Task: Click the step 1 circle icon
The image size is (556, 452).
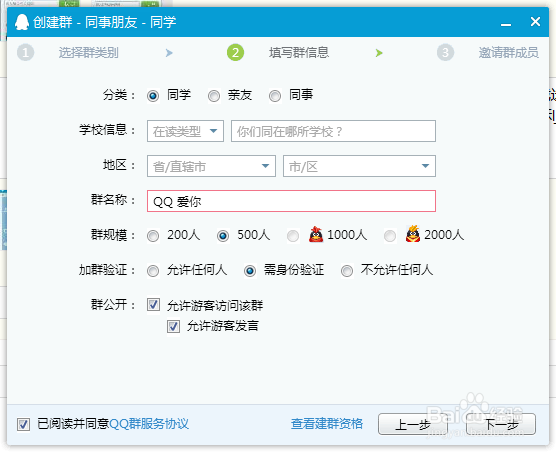Action: 26,52
